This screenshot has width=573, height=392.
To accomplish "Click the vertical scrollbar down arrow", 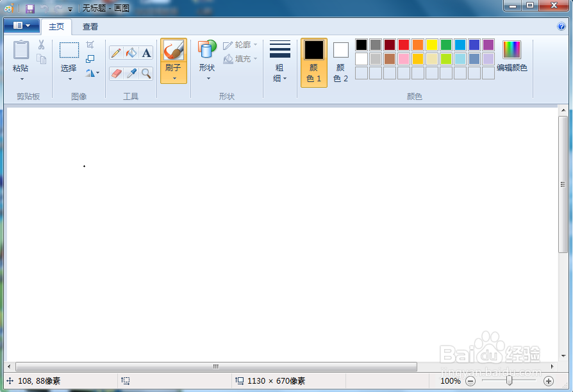I will tap(563, 355).
